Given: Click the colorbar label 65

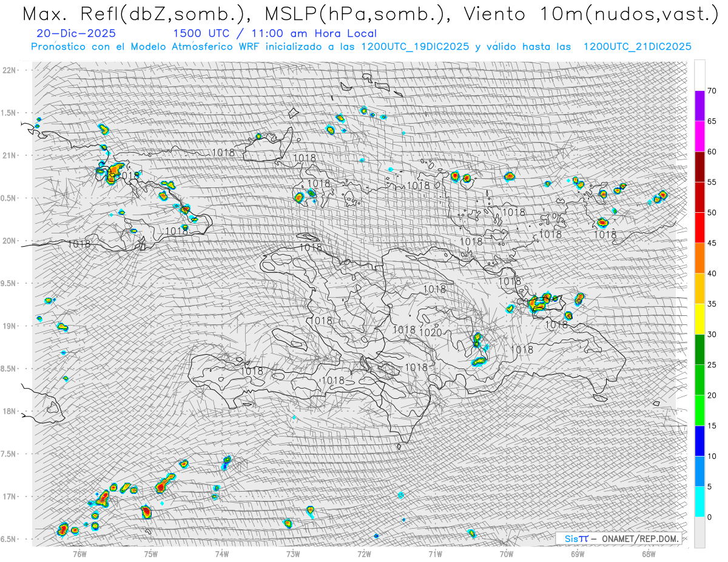Looking at the screenshot, I should pos(712,121).
